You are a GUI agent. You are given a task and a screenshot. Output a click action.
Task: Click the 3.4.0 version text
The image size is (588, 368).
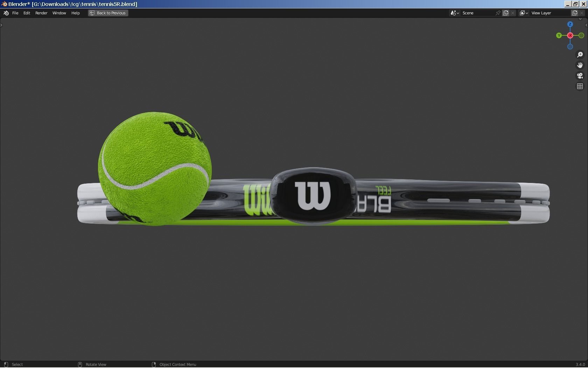[580, 364]
